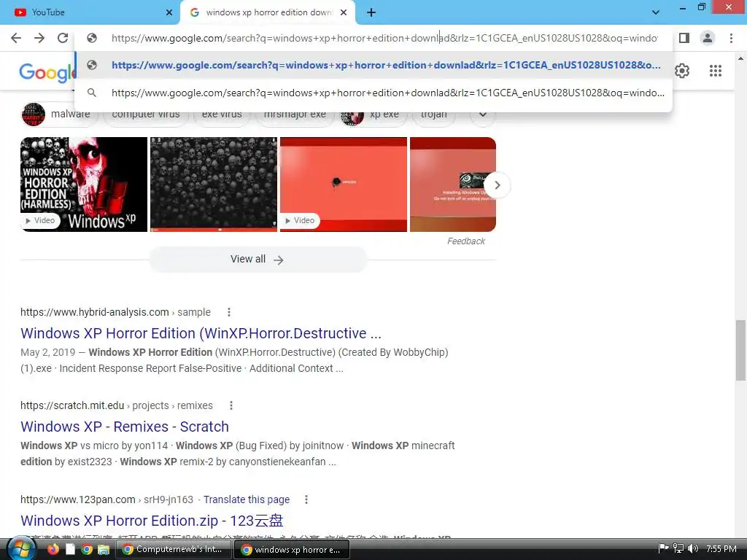
Task: Open the file explorer taskbar icon
Action: (x=104, y=549)
